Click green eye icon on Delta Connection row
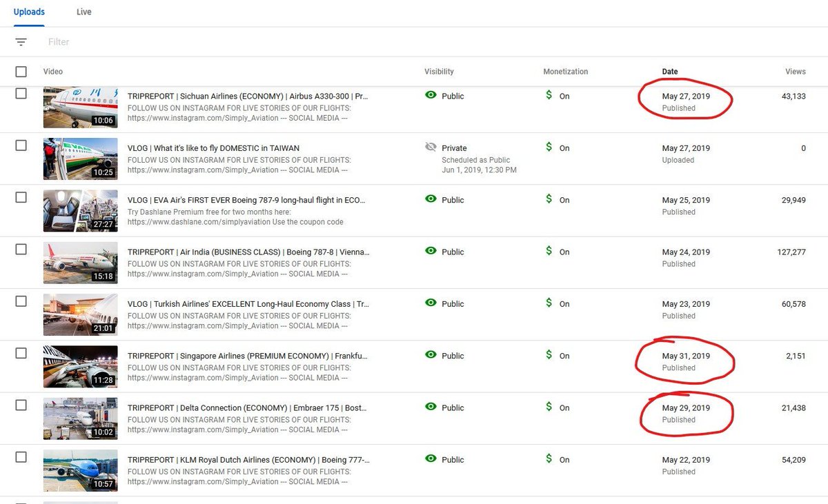The height and width of the screenshot is (504, 828). pyautogui.click(x=431, y=407)
